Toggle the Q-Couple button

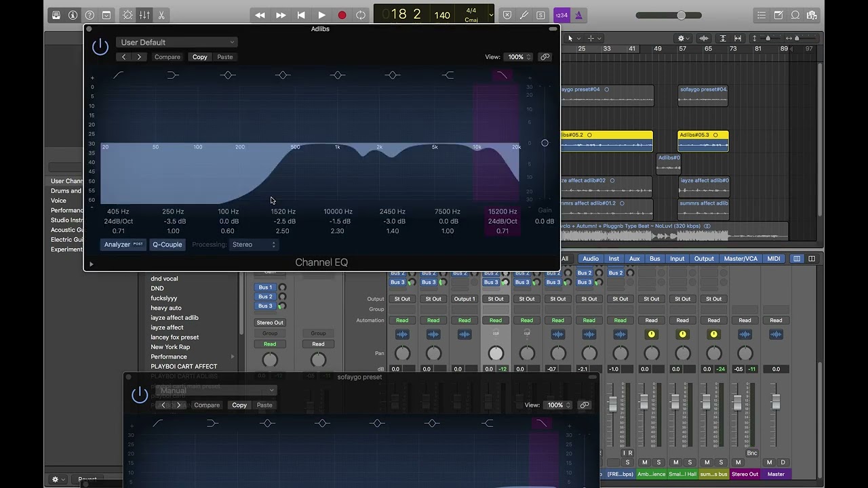tap(167, 245)
